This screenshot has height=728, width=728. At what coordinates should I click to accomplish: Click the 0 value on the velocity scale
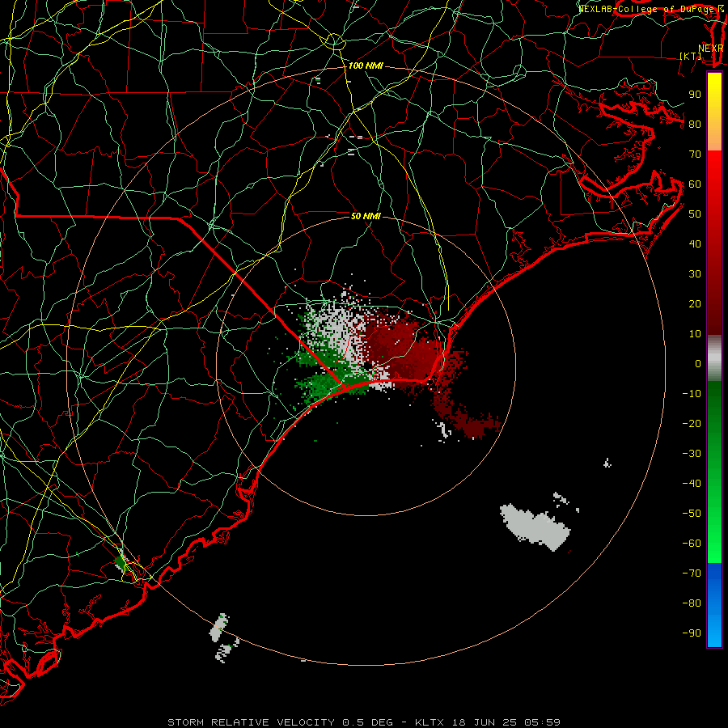click(698, 364)
